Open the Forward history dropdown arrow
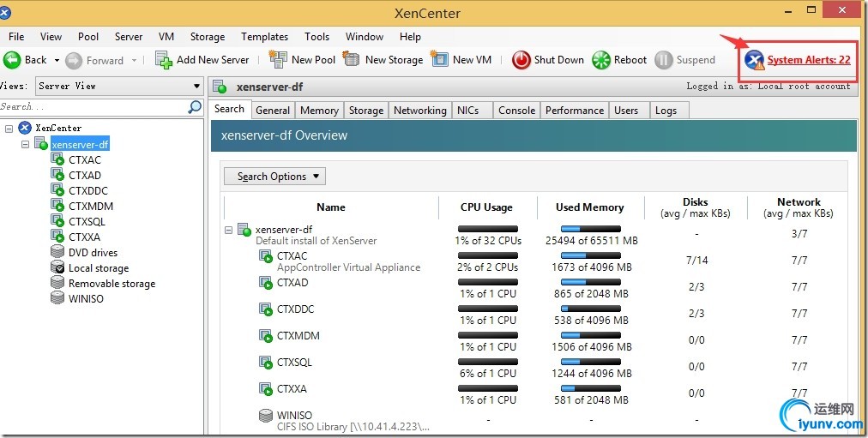868x438 pixels. tap(134, 60)
